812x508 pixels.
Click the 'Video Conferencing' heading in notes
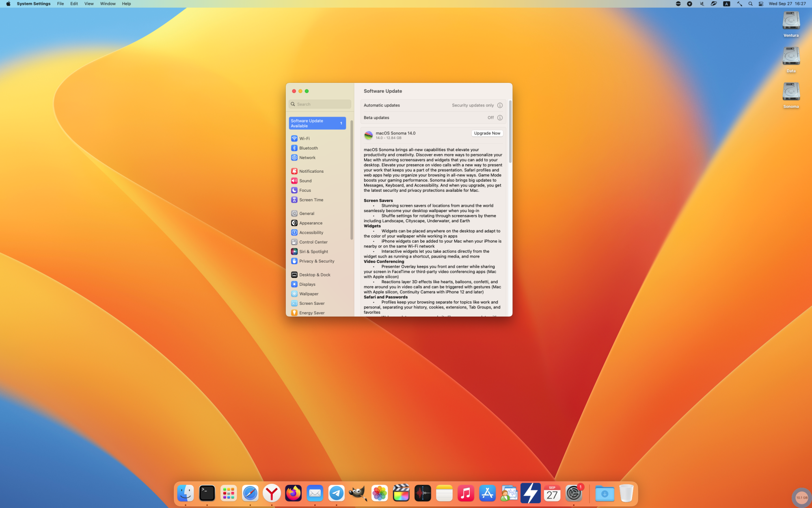tap(384, 262)
